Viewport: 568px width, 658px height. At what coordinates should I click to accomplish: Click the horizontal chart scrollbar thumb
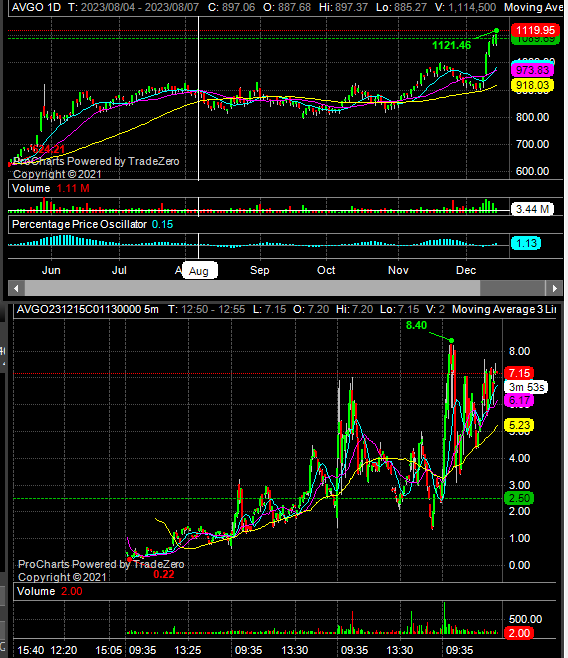[x=252, y=288]
